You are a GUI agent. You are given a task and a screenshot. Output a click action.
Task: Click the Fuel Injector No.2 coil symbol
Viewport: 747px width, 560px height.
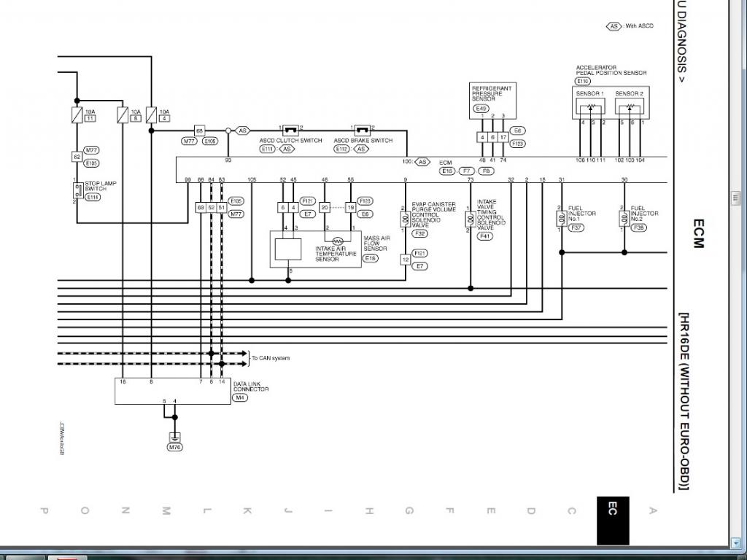pyautogui.click(x=624, y=219)
